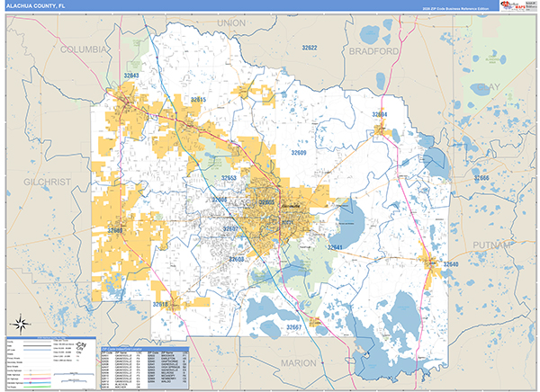This screenshot has width=540, height=392.
Task: Click the 32640 ZIP code label
Action: [451, 263]
